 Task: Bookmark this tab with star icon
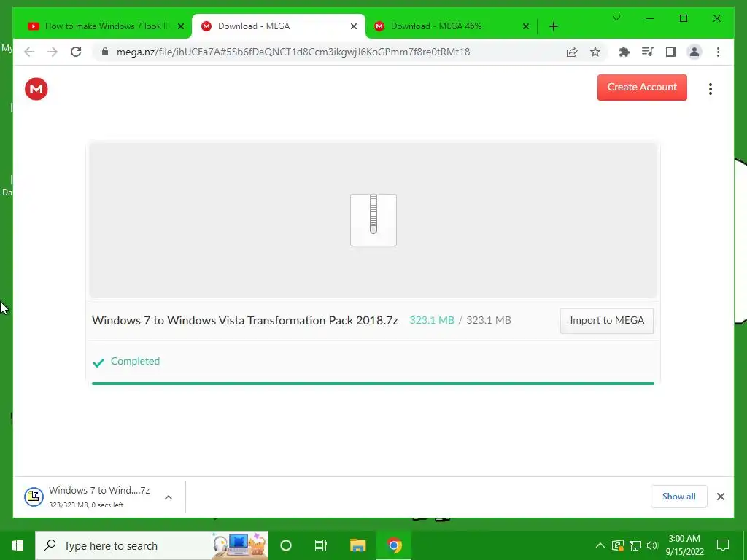[595, 52]
